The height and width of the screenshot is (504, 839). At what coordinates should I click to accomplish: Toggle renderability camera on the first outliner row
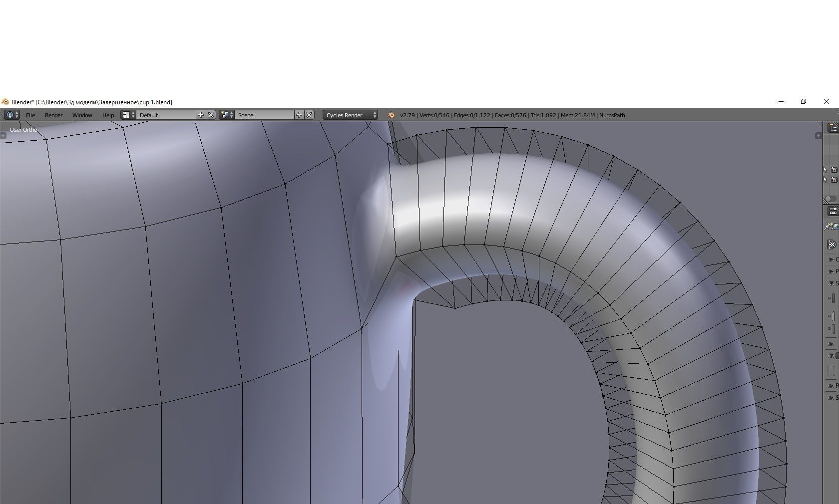click(834, 170)
